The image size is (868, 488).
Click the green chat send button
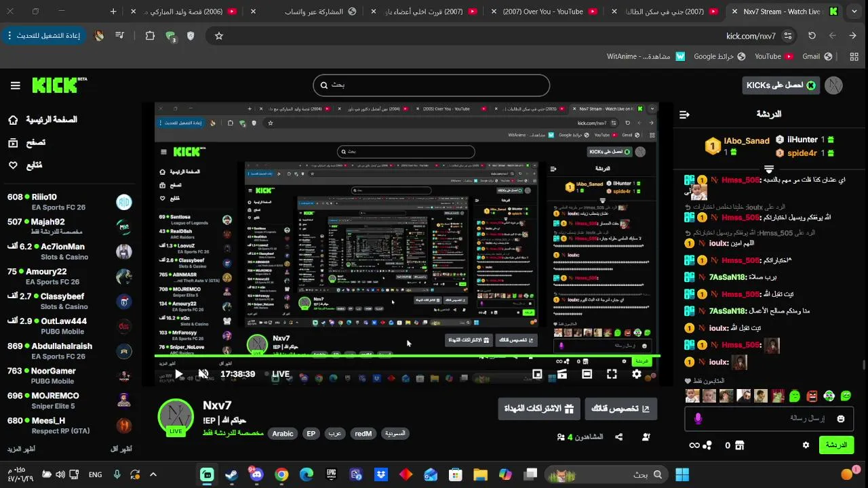836,445
